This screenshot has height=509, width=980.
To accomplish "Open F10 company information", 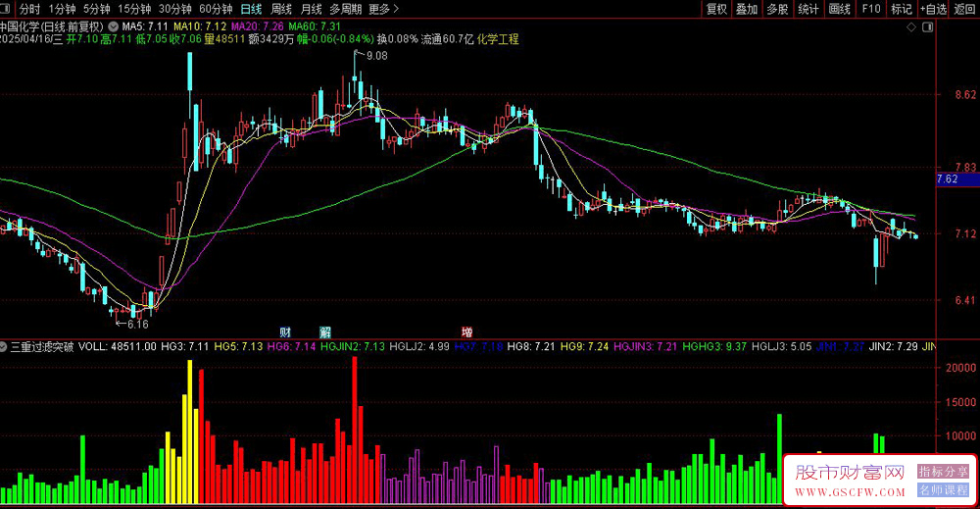I will 870,9.
